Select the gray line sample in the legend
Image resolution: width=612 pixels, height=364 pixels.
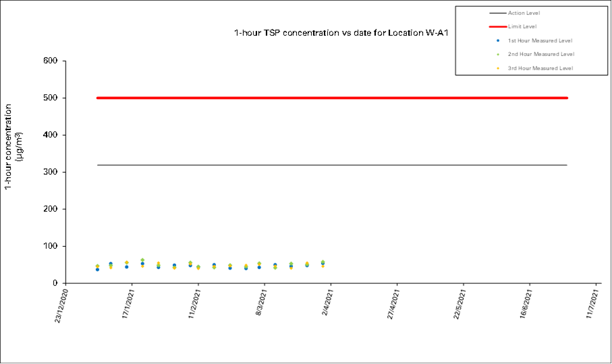pyautogui.click(x=497, y=13)
